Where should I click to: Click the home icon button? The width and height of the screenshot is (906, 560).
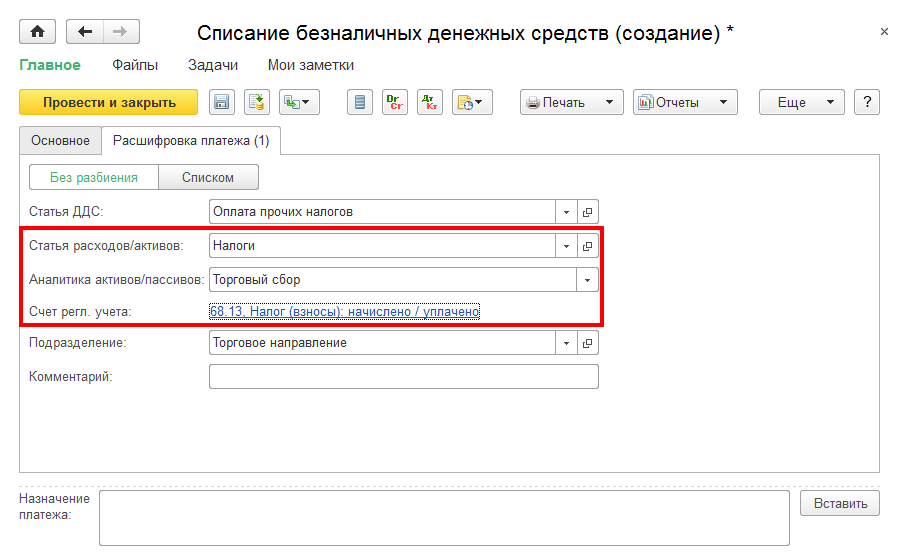coord(38,32)
